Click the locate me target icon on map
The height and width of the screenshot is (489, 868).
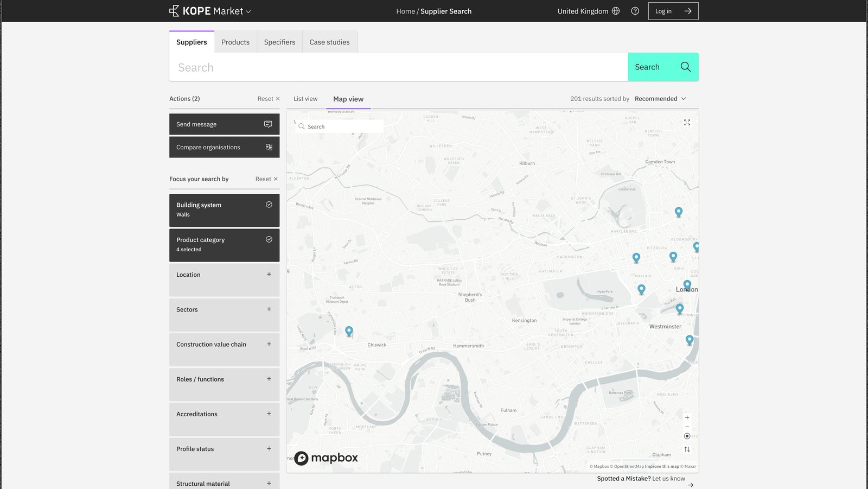pyautogui.click(x=687, y=436)
